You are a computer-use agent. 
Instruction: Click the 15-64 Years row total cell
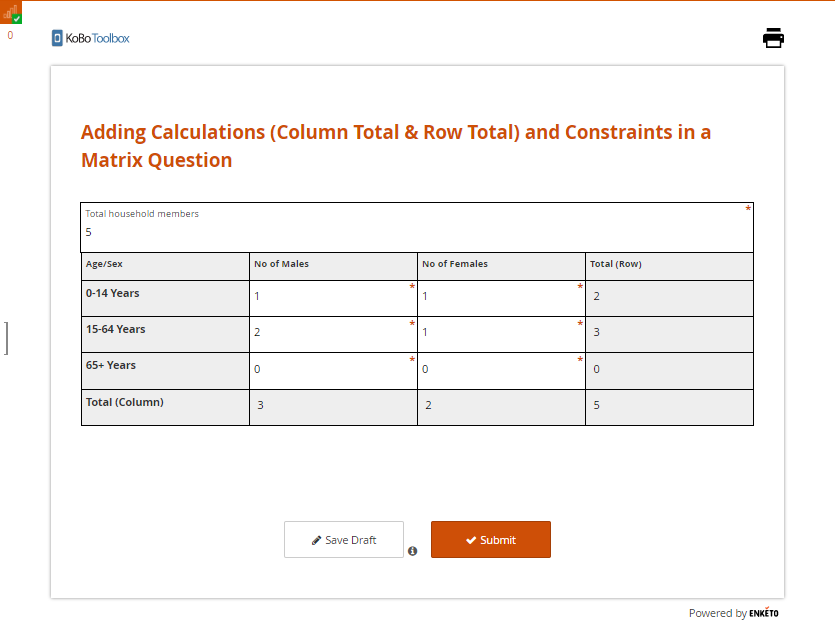(668, 333)
